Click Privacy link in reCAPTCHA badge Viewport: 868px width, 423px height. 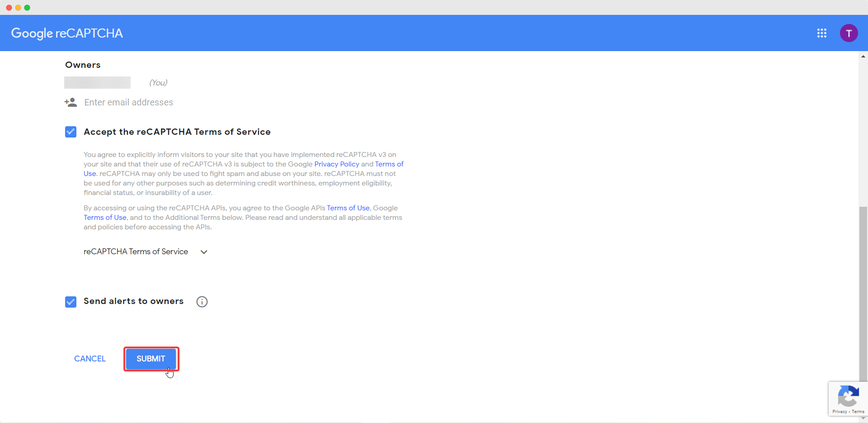coord(840,412)
